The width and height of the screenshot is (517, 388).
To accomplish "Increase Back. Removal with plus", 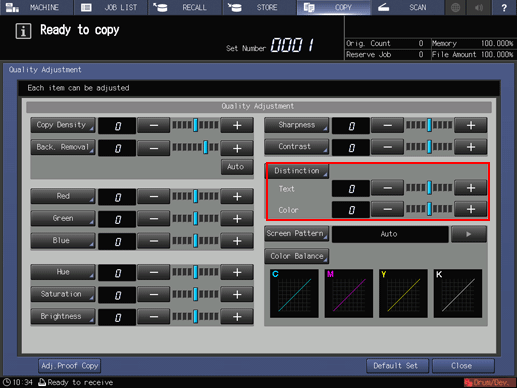I will point(237,148).
